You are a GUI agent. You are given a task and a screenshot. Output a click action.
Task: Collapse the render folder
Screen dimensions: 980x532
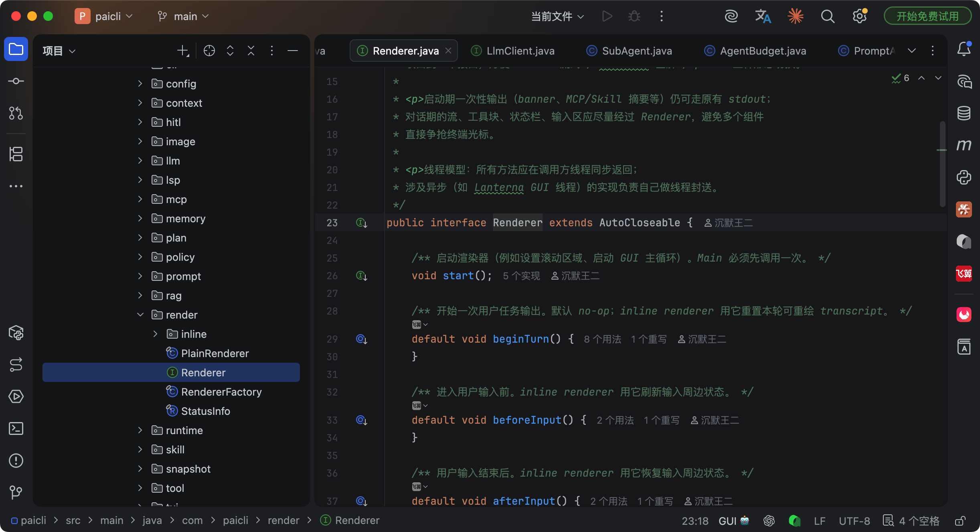point(140,315)
